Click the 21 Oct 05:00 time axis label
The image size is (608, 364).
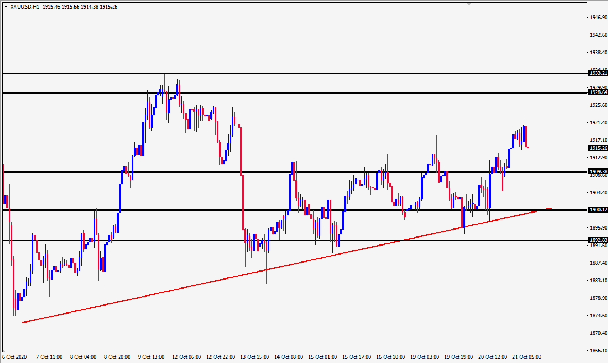coord(527,357)
